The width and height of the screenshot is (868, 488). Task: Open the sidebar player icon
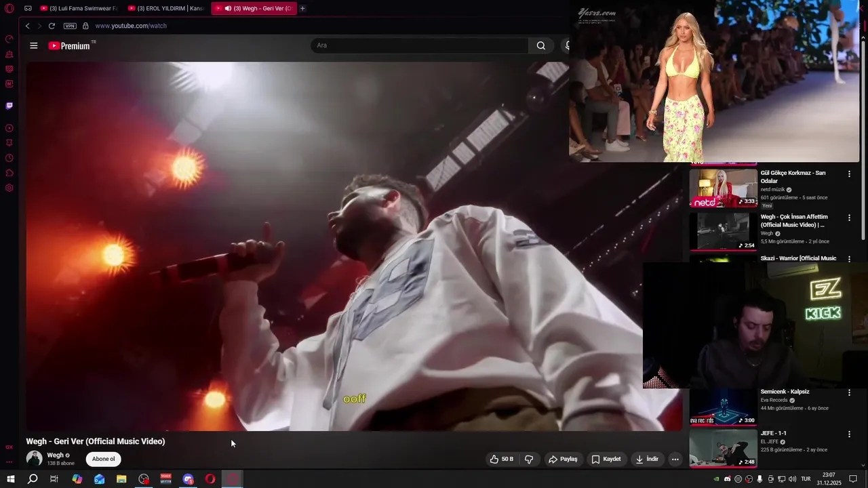(x=9, y=128)
